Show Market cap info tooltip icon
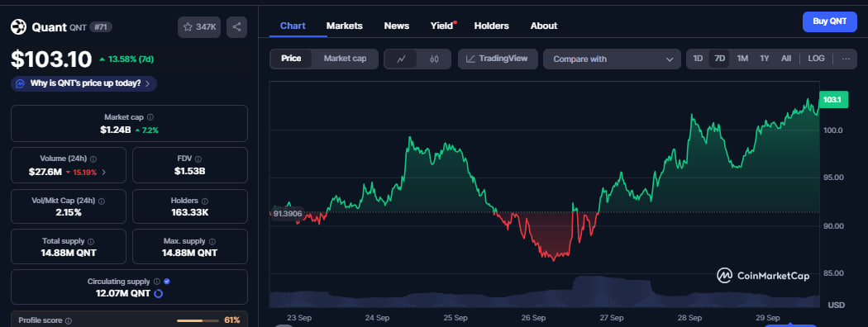Image resolution: width=868 pixels, height=327 pixels. click(x=150, y=117)
